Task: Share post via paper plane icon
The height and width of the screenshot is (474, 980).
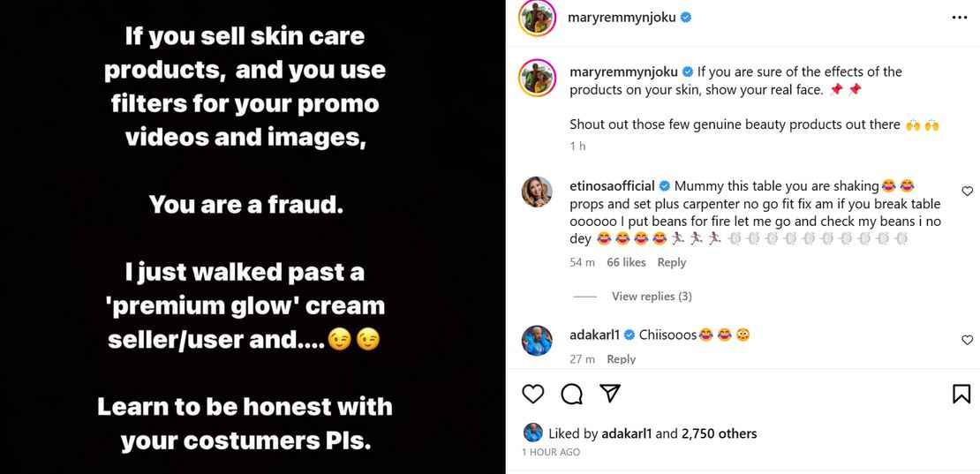Action: tap(609, 393)
